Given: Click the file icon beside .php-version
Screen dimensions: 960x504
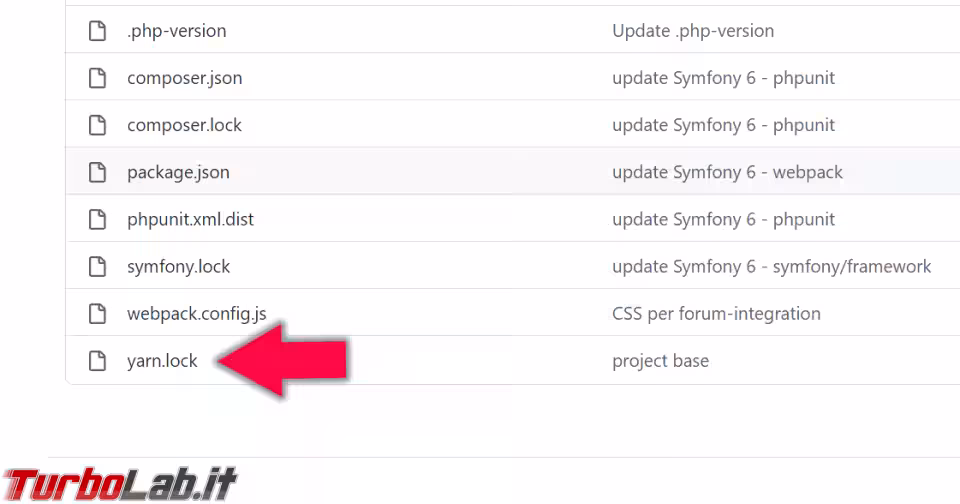Looking at the screenshot, I should tap(97, 31).
